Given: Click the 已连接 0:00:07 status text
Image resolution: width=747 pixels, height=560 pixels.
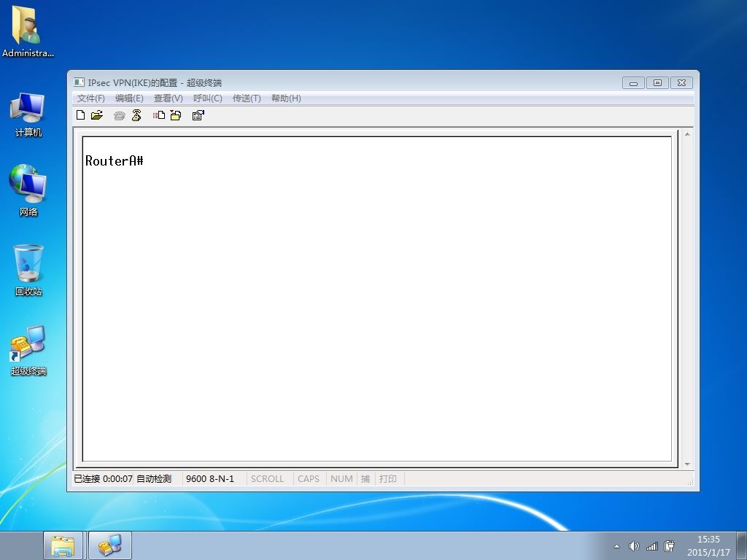Looking at the screenshot, I should (x=103, y=478).
